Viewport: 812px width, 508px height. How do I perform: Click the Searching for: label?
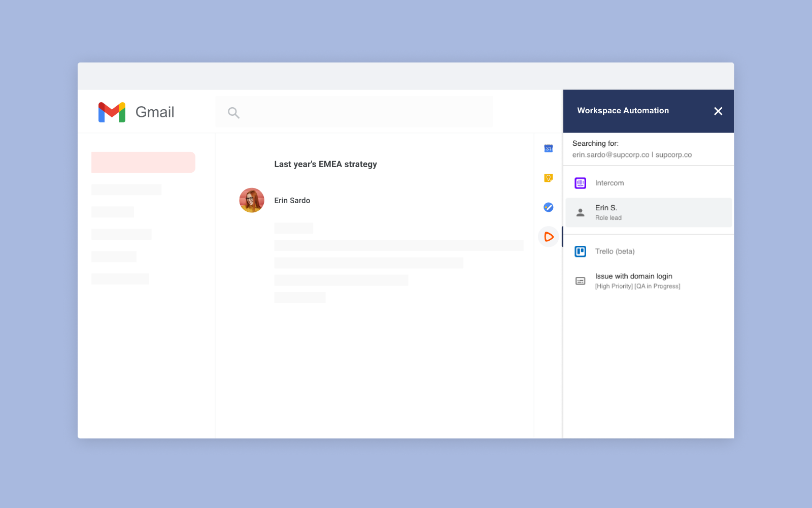(x=596, y=143)
